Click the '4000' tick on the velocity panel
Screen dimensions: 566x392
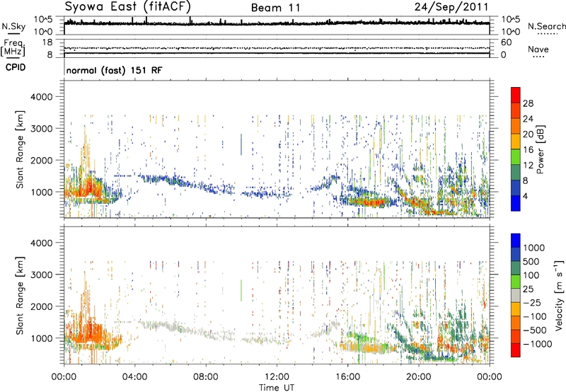41,243
